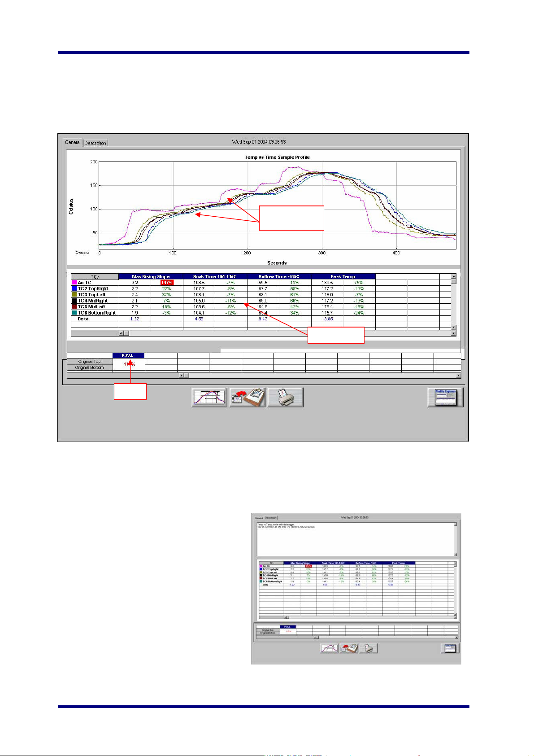Click clipboard icon in smaller Description window
Viewport: 534px width, 756px height.
pyautogui.click(x=349, y=648)
